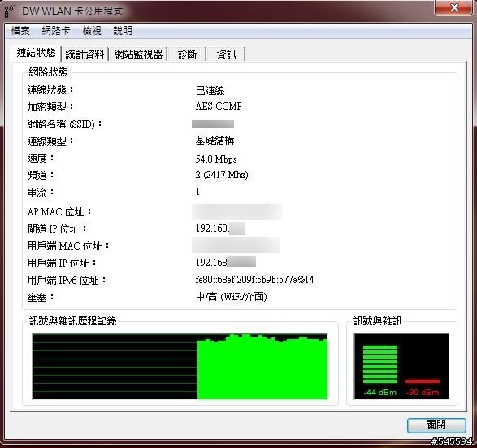Image resolution: width=477 pixels, height=448 pixels.
Task: Switch to the 網站監視器 tab
Action: (x=138, y=54)
